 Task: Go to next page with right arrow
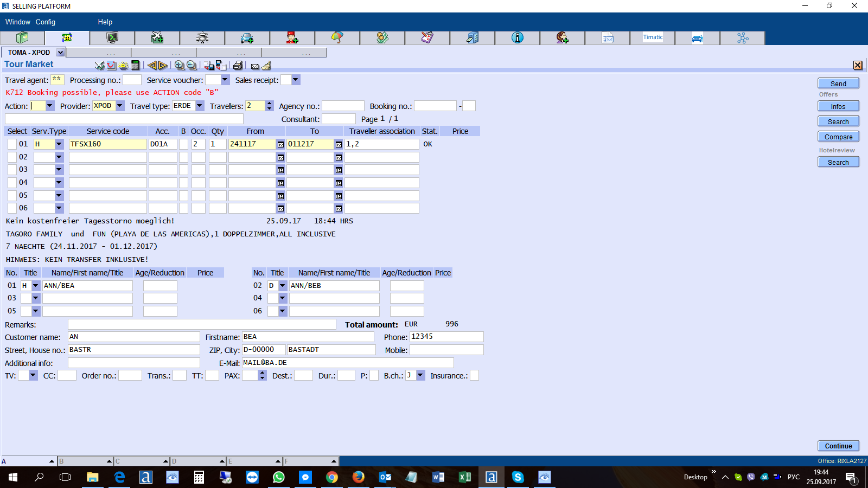[x=163, y=66]
